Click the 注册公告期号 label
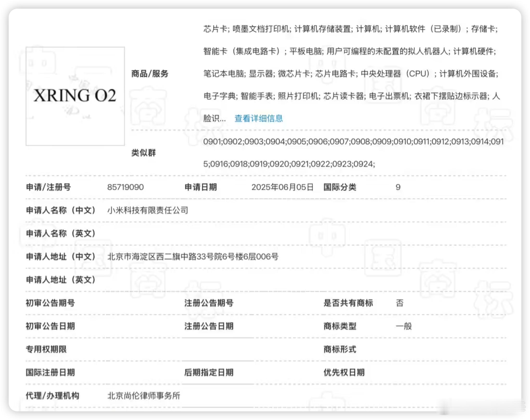Viewport: 530px width, 420px height. (x=209, y=303)
